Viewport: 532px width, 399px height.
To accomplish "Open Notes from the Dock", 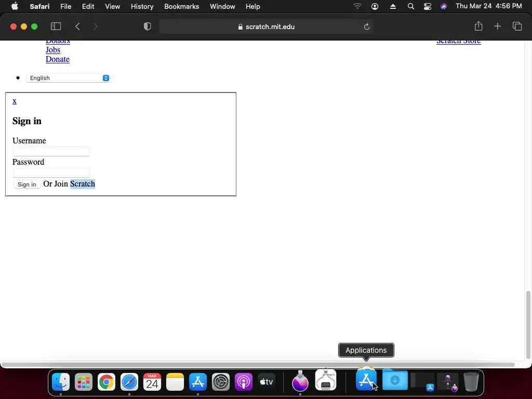I will coord(175,382).
